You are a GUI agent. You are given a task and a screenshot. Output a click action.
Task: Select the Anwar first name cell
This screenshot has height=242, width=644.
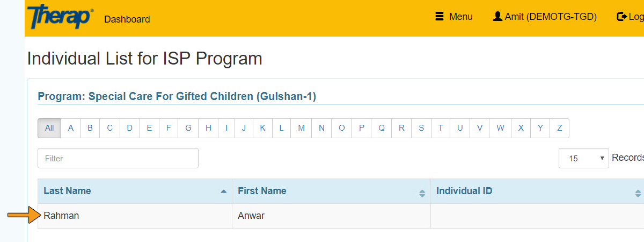[x=251, y=216]
